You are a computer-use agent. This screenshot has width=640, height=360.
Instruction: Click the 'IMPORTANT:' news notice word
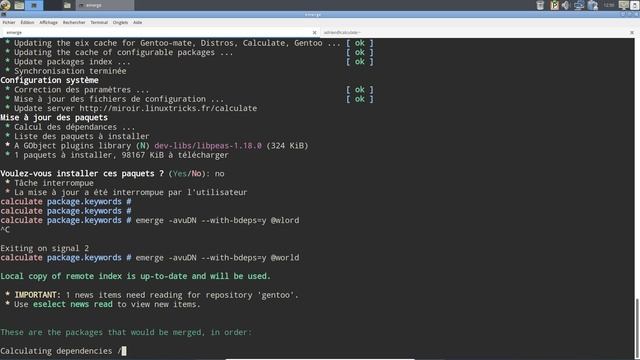[38, 295]
